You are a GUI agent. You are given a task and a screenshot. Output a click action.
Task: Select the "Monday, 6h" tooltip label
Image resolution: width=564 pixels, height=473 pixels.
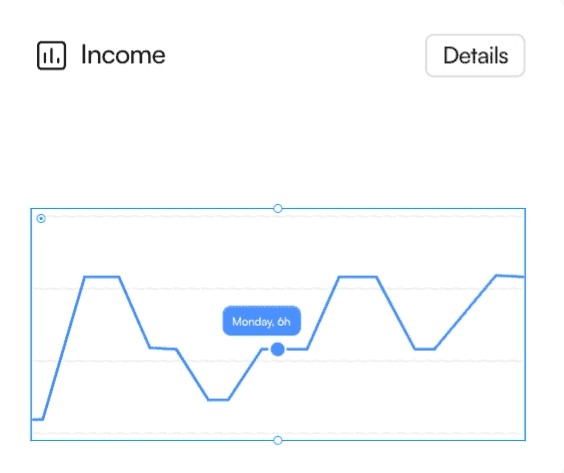pyautogui.click(x=261, y=321)
